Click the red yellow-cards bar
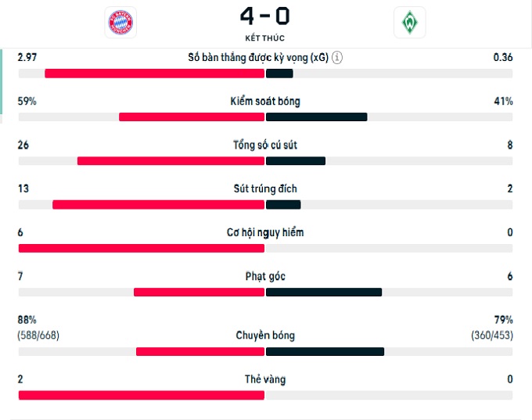 [x=141, y=396]
